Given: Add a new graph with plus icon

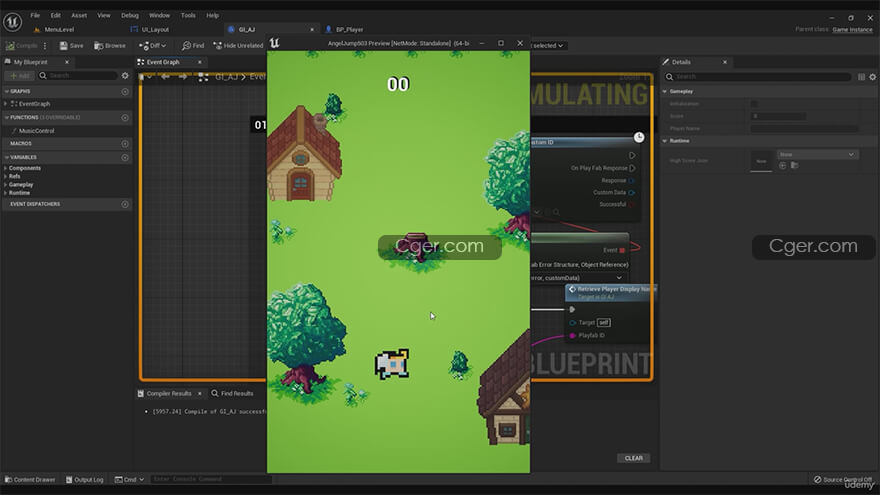Looking at the screenshot, I should (125, 91).
